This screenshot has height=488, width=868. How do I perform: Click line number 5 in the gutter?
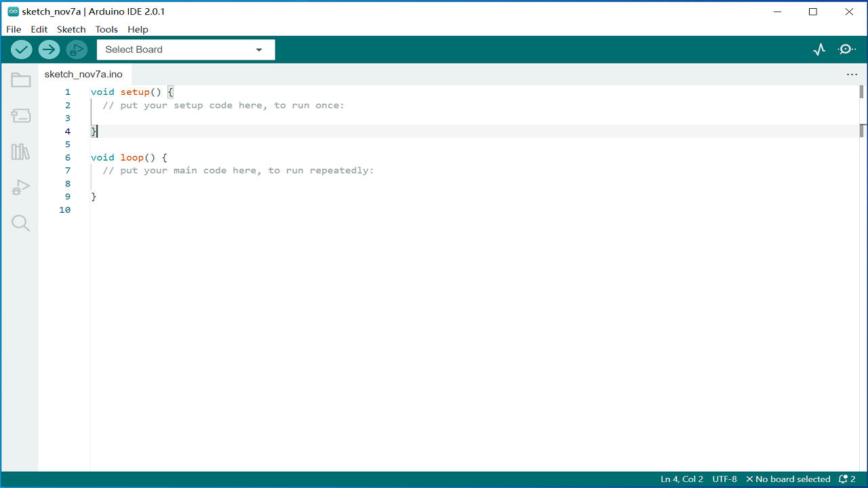click(67, 144)
